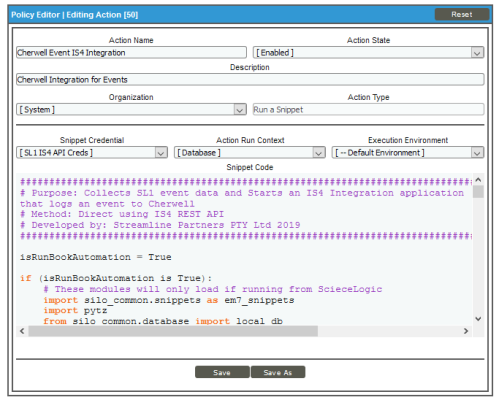This screenshot has width=499, height=400.
Task: Click the horizontal scroll left arrow
Action: [x=22, y=331]
